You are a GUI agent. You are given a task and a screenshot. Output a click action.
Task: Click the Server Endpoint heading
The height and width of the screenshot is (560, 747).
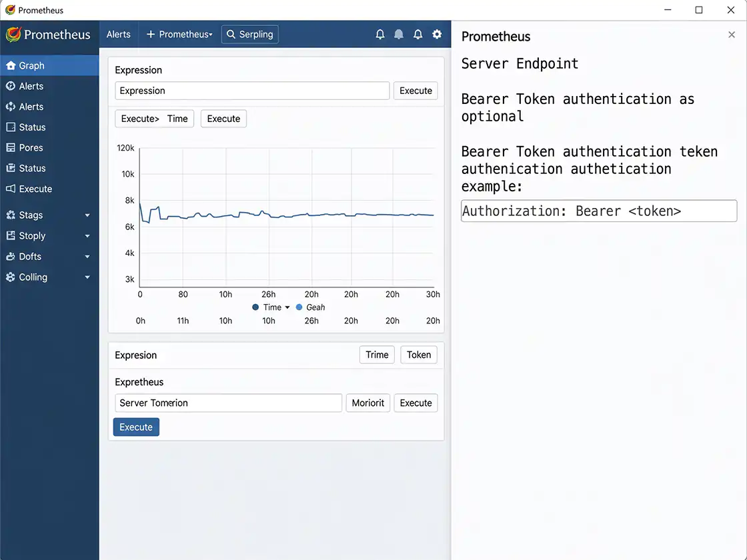pos(520,63)
